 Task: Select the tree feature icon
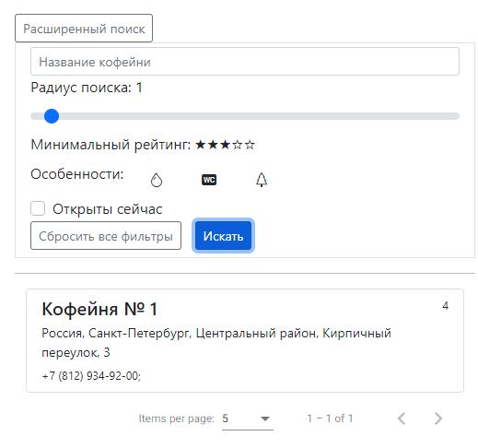262,180
